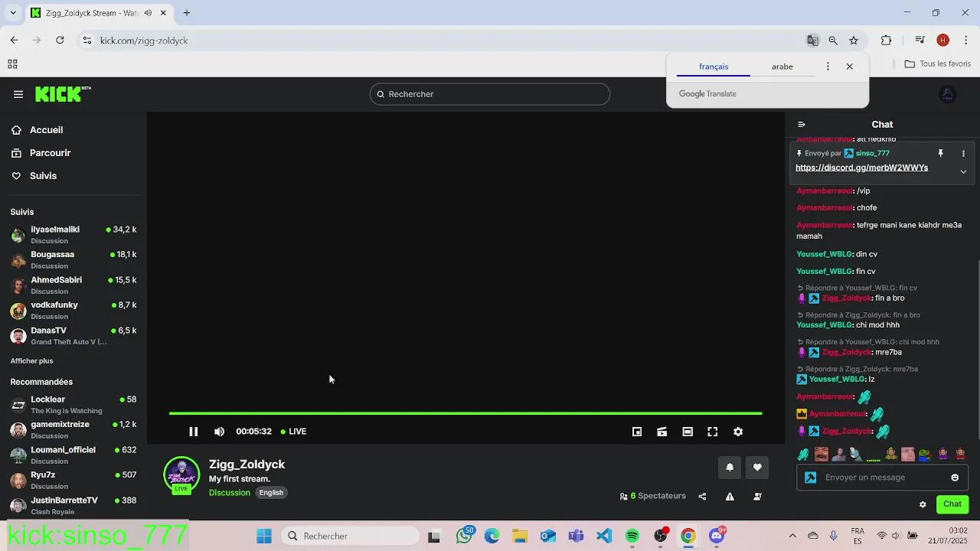
Task: Open JustinBarretteTV recommended channel
Action: [73, 506]
